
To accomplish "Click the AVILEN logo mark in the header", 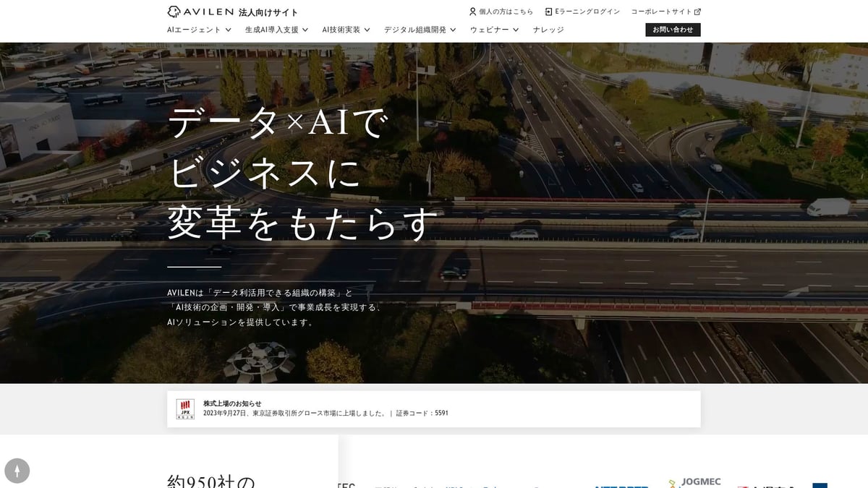I will (x=174, y=11).
